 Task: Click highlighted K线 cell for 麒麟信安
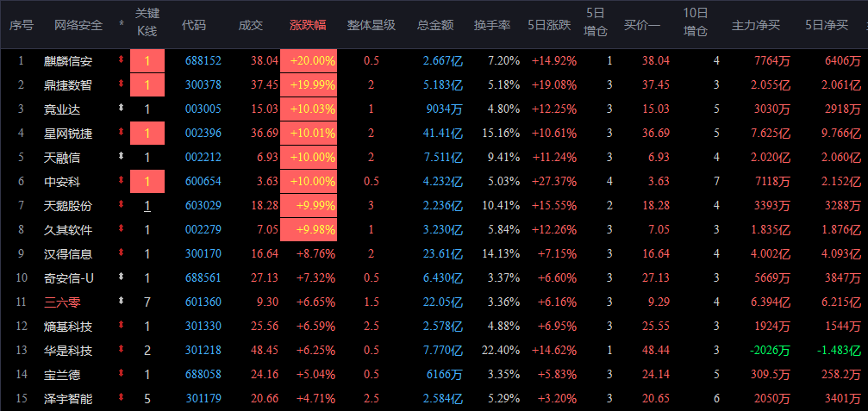147,61
